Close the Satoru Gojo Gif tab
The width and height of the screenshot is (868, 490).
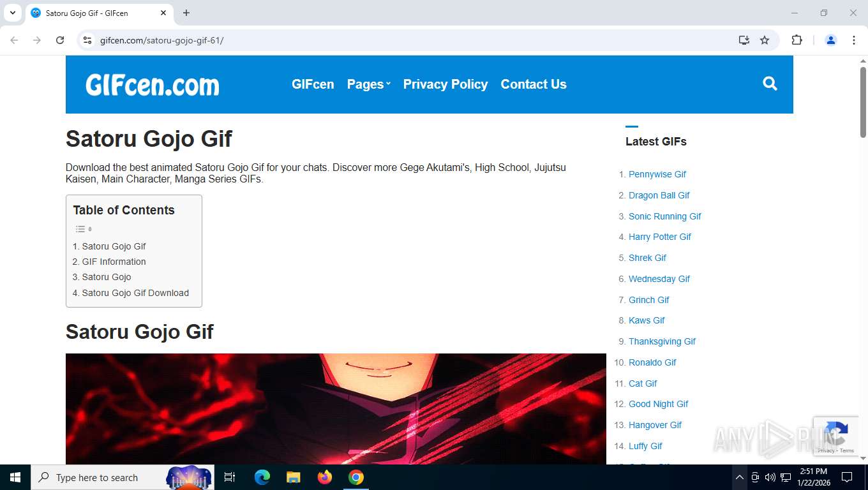click(163, 13)
